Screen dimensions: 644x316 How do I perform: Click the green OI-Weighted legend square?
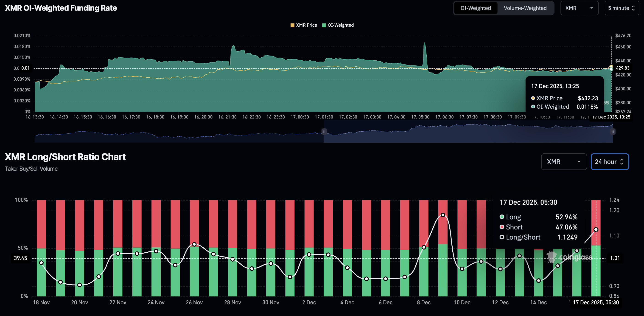[x=324, y=25]
